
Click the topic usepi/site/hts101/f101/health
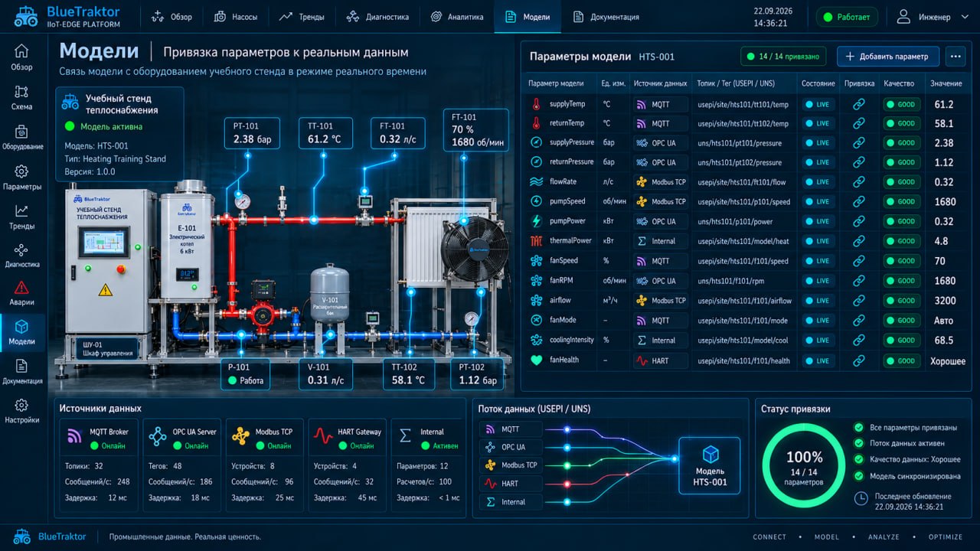(x=743, y=360)
